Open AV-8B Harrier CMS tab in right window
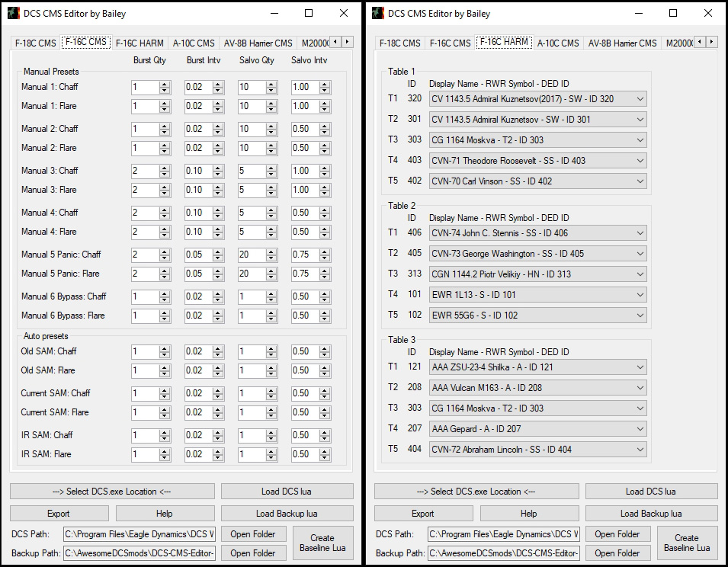The height and width of the screenshot is (567, 728). (x=621, y=43)
